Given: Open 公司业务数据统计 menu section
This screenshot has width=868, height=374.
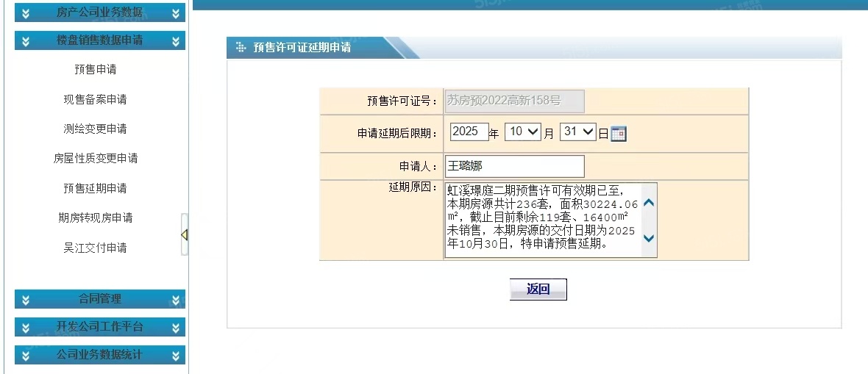Looking at the screenshot, I should point(99,355).
